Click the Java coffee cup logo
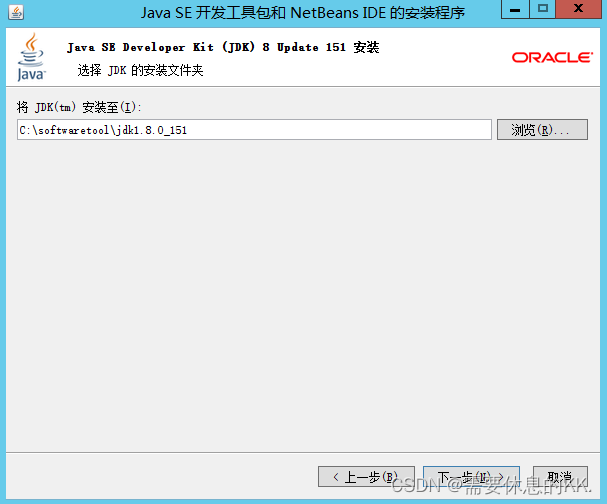Screen dimensions: 607x504 (31, 57)
